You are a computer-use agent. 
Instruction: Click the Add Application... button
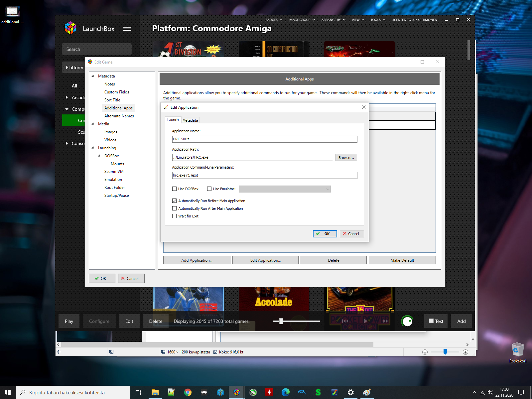pyautogui.click(x=197, y=260)
